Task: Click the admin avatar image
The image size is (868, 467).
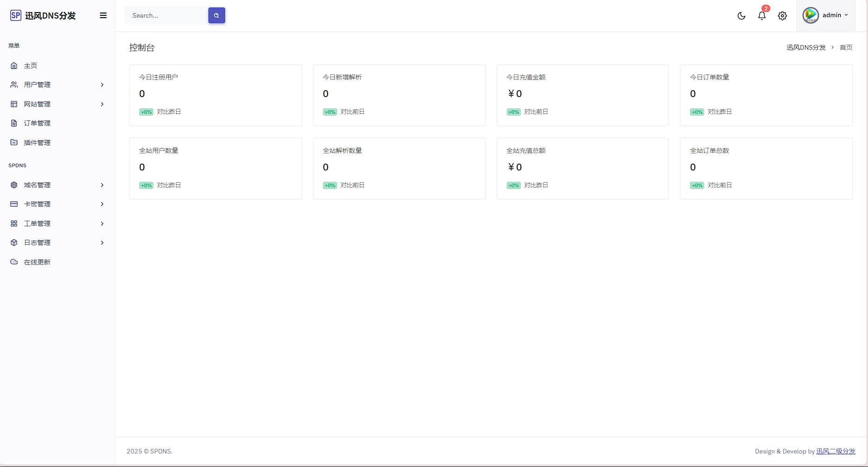Action: point(810,15)
